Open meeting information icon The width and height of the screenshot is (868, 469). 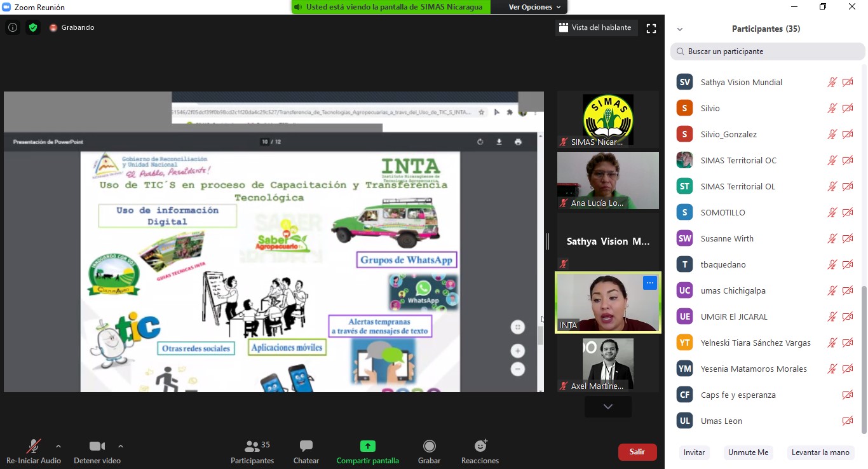click(13, 27)
